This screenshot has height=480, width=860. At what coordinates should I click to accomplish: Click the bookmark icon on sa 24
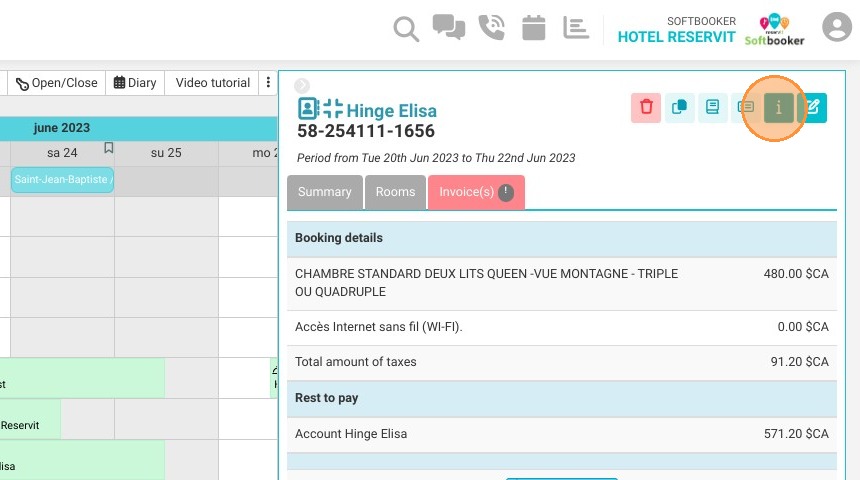(x=109, y=148)
